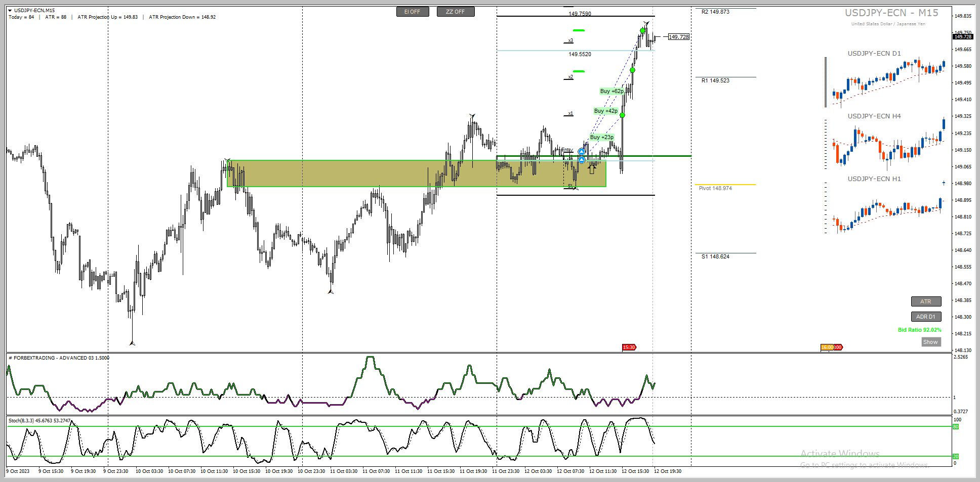
Task: Click the Bid Ratio 92.02% readout
Action: pos(920,330)
